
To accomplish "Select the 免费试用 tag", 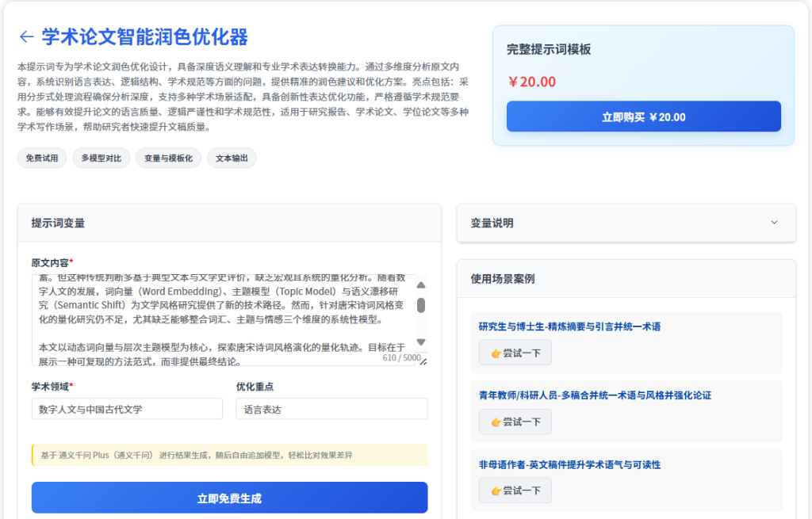I will click(x=41, y=158).
